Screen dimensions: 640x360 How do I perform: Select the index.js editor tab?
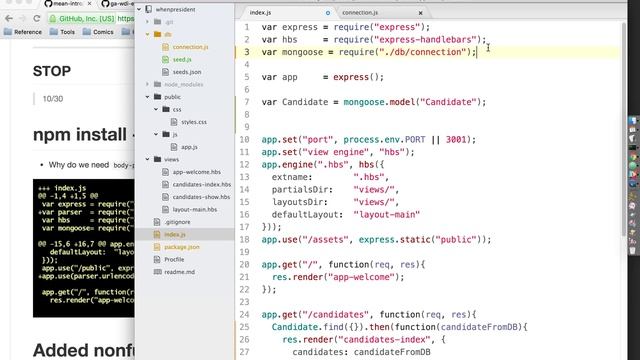point(260,13)
